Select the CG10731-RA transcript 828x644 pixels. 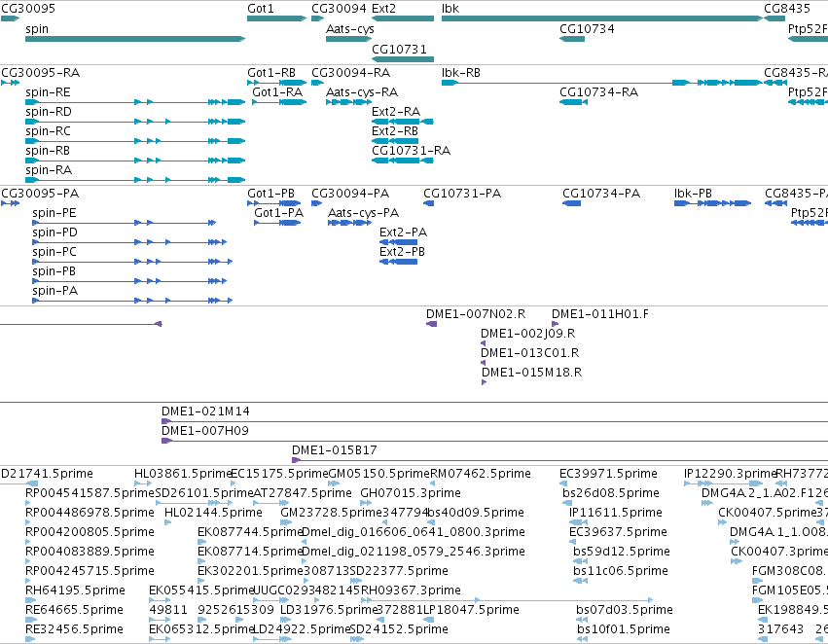click(x=403, y=161)
